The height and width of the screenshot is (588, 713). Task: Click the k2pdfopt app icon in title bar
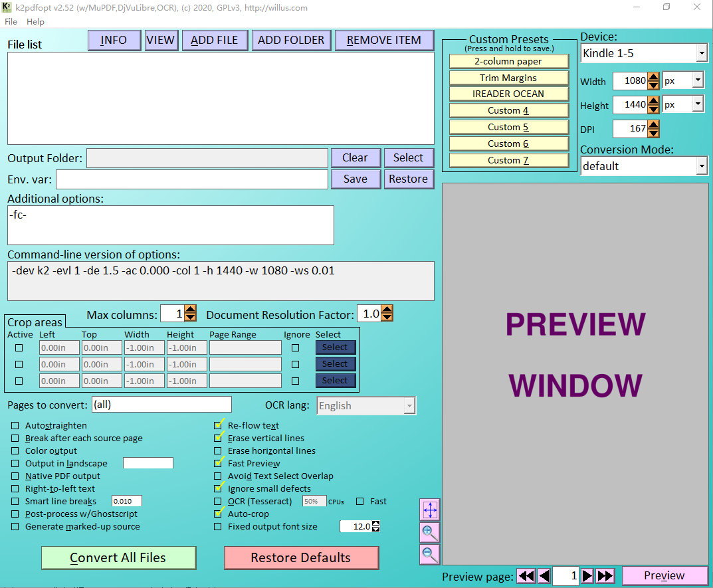[7, 7]
